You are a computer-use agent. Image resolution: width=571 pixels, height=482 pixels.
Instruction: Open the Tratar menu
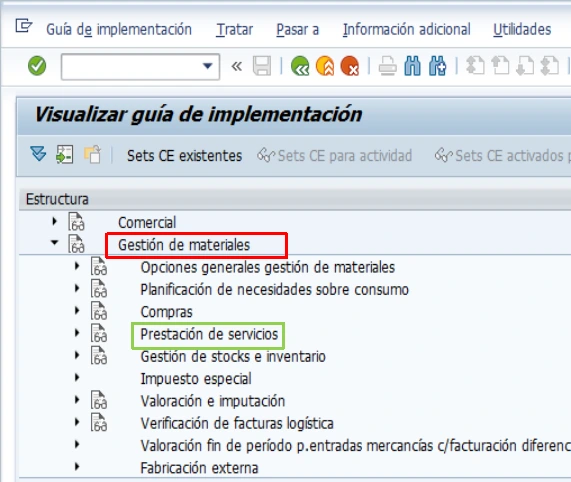[235, 29]
